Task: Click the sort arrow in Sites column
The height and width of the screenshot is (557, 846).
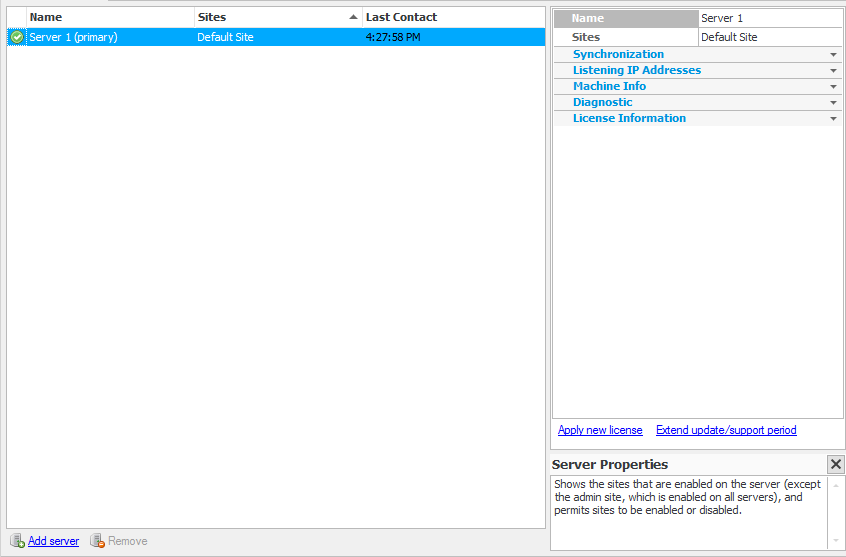Action: (x=353, y=17)
